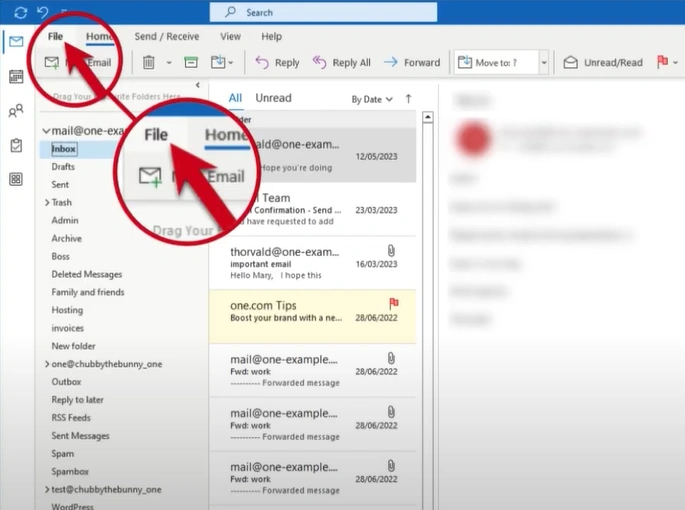This screenshot has width=685, height=510.
Task: Select the Hosting folder
Action: click(67, 310)
